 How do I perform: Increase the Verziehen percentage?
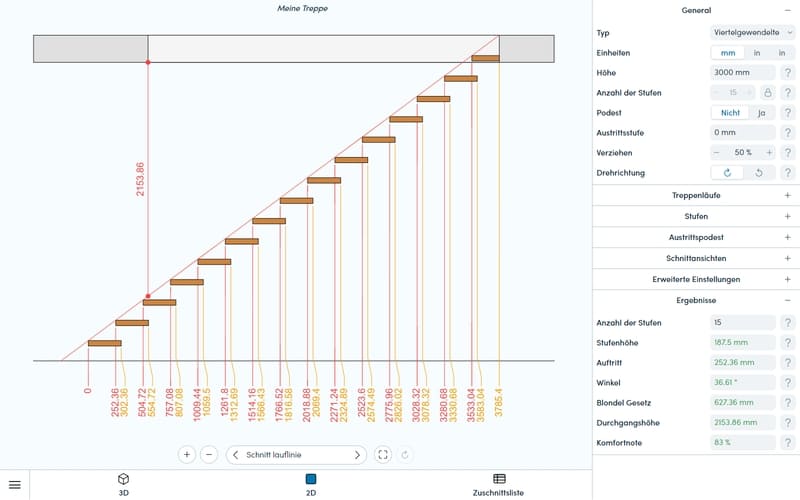click(x=769, y=153)
